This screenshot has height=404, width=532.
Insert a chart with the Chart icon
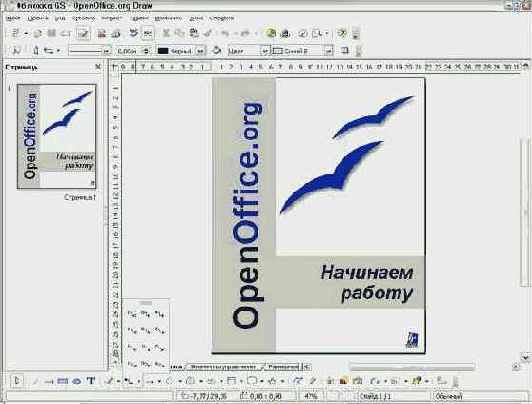[x=271, y=33]
